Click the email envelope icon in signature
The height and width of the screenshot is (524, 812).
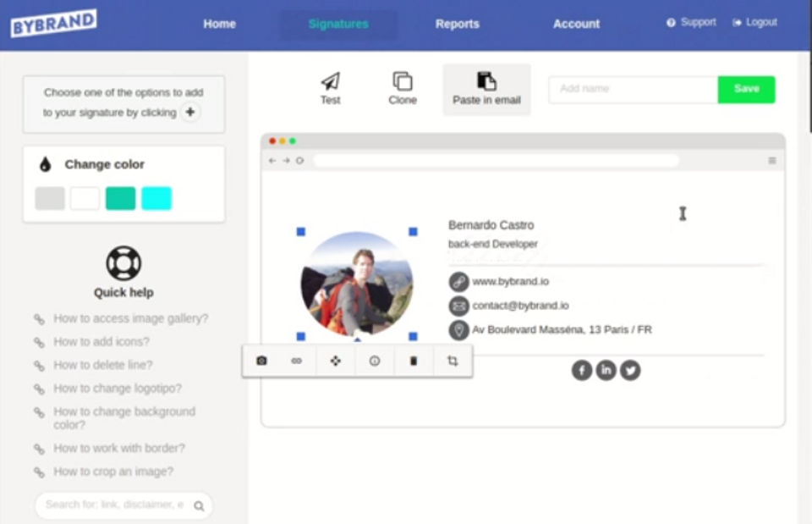click(458, 306)
